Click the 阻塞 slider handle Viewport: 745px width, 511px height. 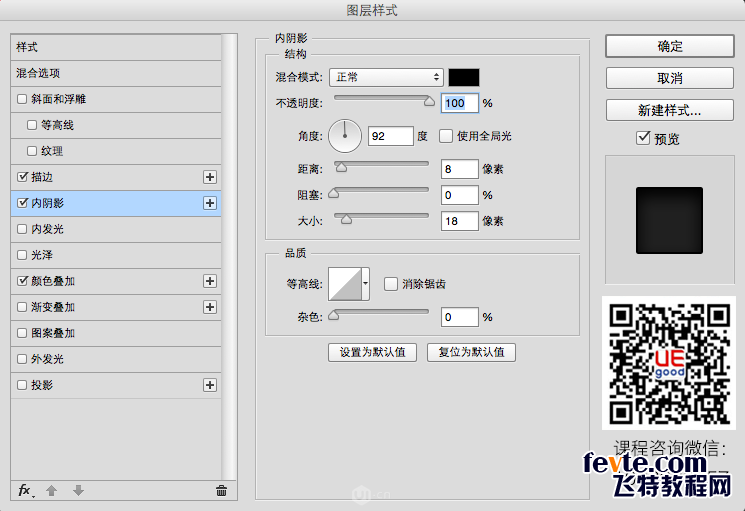334,192
